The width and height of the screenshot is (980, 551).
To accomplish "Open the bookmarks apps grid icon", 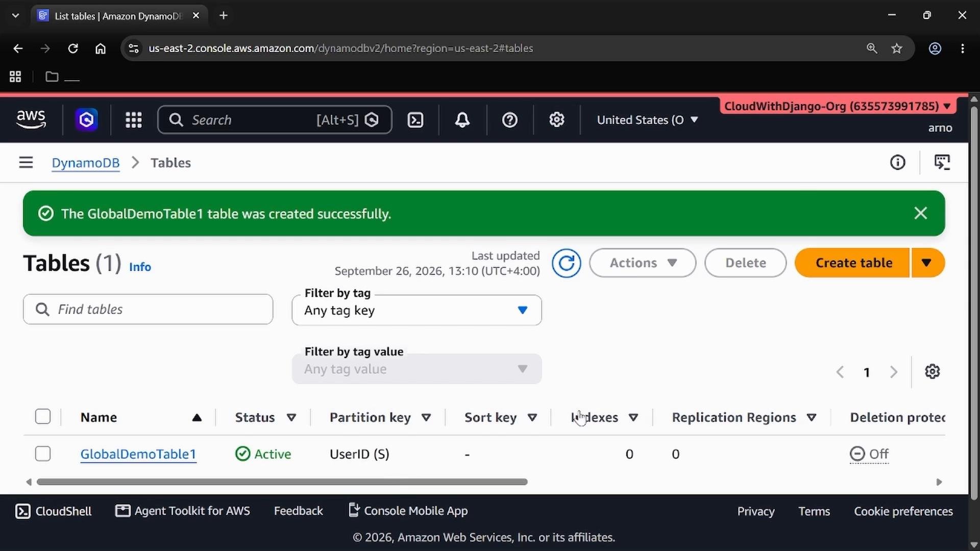I will point(15,77).
